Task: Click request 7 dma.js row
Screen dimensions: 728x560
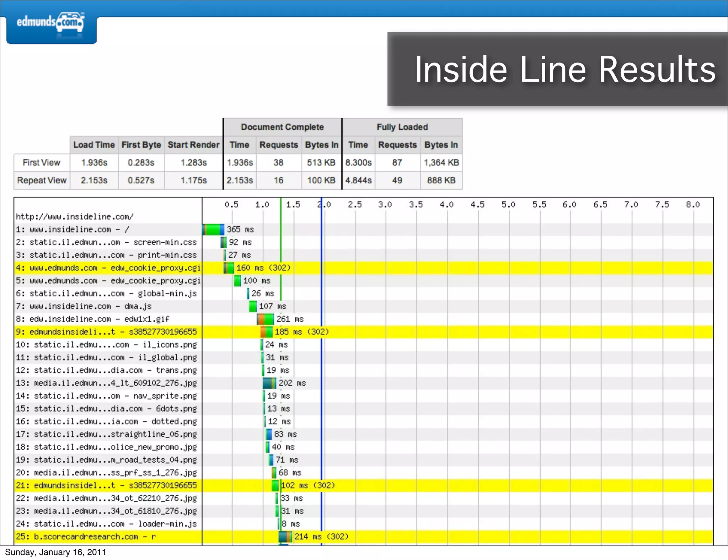Action: pos(363,306)
